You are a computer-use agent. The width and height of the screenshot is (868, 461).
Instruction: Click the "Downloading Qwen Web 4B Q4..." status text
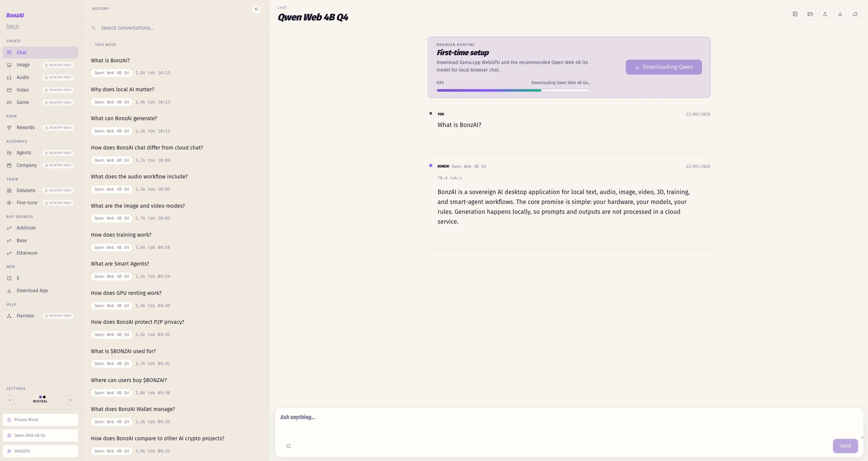click(x=561, y=83)
